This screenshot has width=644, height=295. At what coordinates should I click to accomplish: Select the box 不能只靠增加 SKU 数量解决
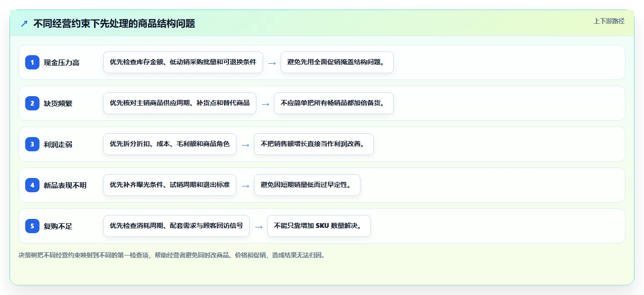tap(319, 226)
